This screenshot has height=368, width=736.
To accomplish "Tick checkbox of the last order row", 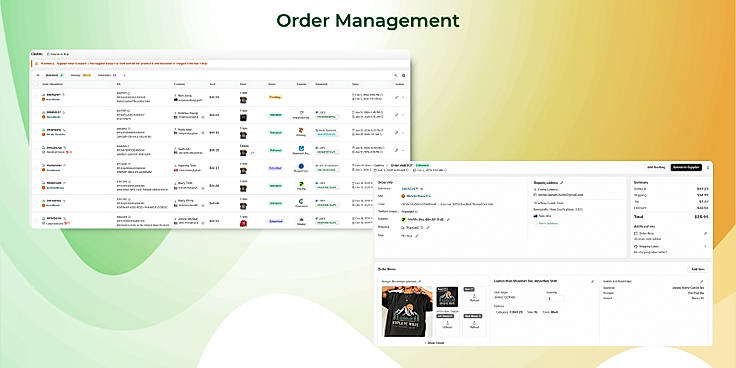I will [37, 221].
